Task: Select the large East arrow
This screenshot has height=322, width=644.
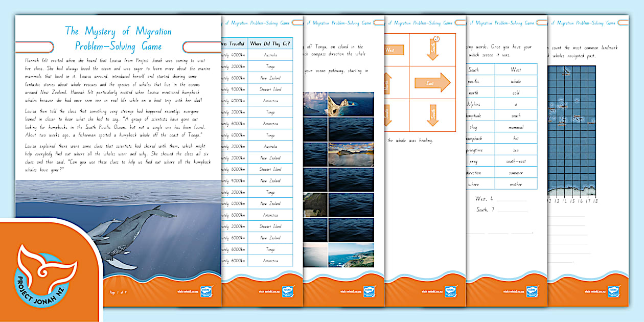Action: (432, 82)
